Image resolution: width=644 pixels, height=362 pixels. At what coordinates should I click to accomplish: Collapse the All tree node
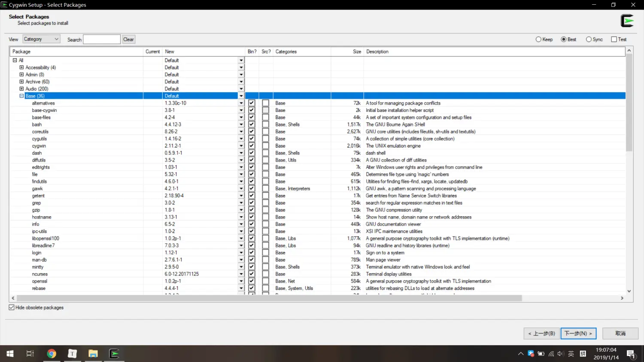click(x=15, y=60)
